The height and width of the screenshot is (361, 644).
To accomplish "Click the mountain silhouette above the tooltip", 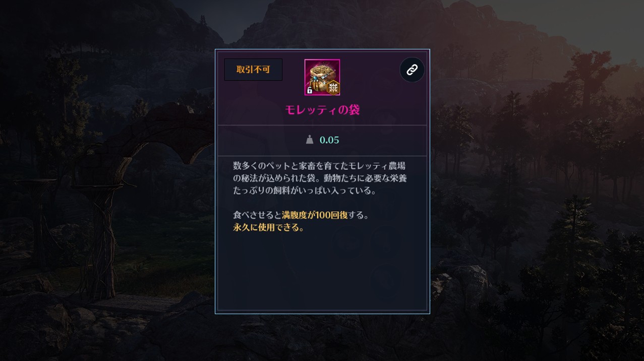I will pos(323,23).
